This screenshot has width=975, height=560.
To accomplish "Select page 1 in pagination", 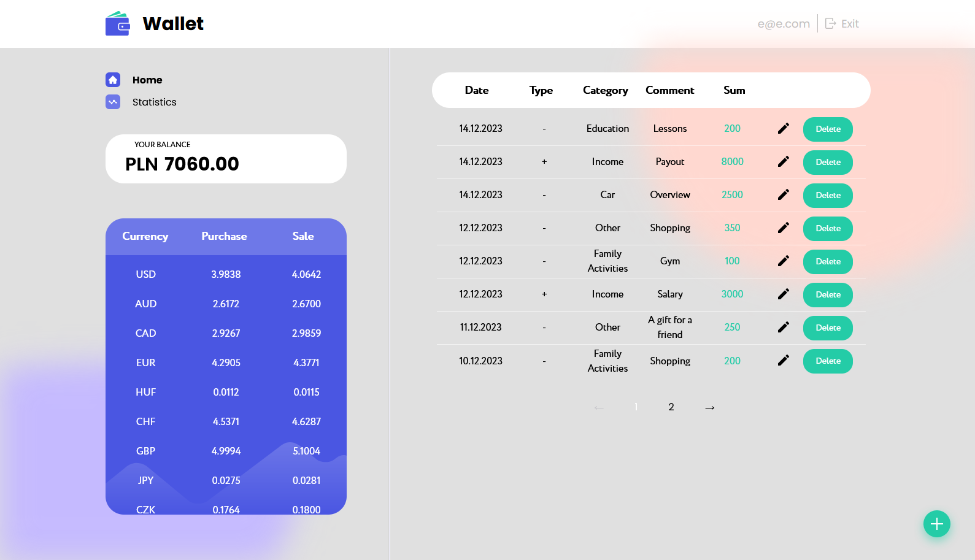I will tap(636, 407).
